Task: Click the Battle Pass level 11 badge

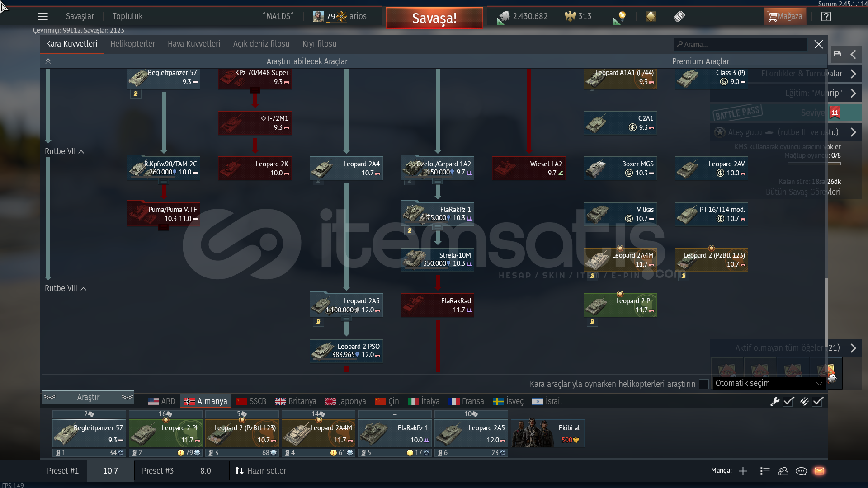Action: coord(835,113)
